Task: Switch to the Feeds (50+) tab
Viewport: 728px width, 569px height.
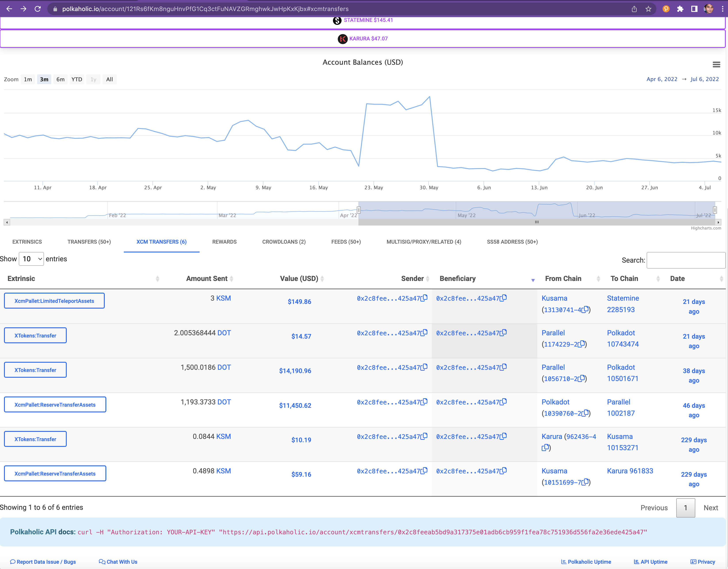Action: 346,242
